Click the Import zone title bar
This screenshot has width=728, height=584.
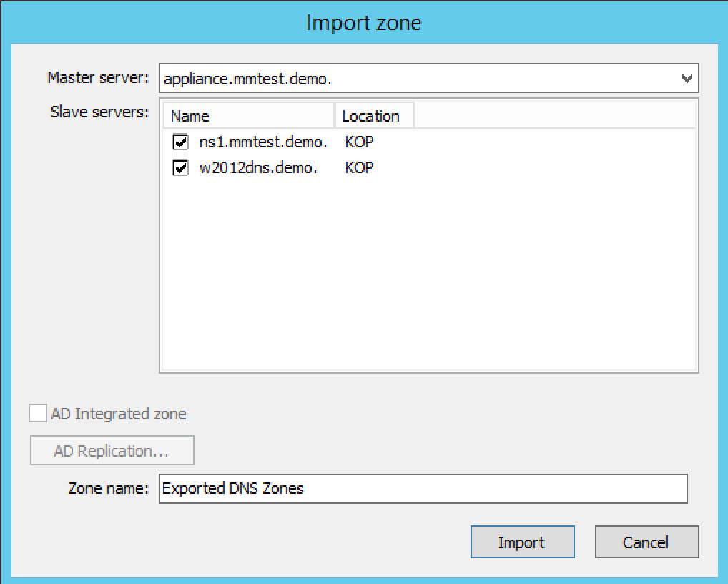363,23
